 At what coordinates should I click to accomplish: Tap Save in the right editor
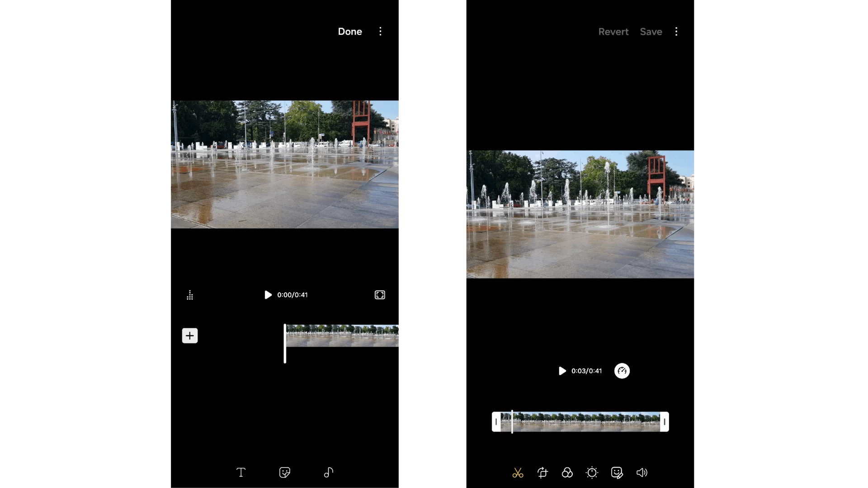click(651, 32)
